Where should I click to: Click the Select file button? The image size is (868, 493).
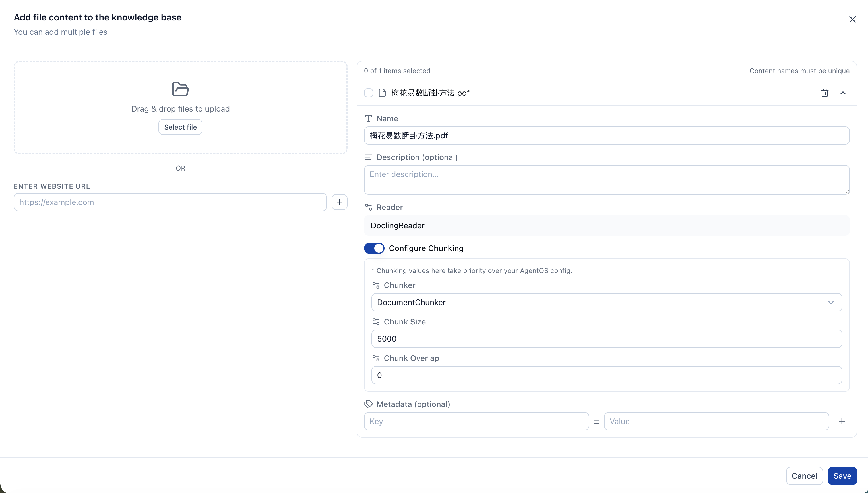point(180,127)
